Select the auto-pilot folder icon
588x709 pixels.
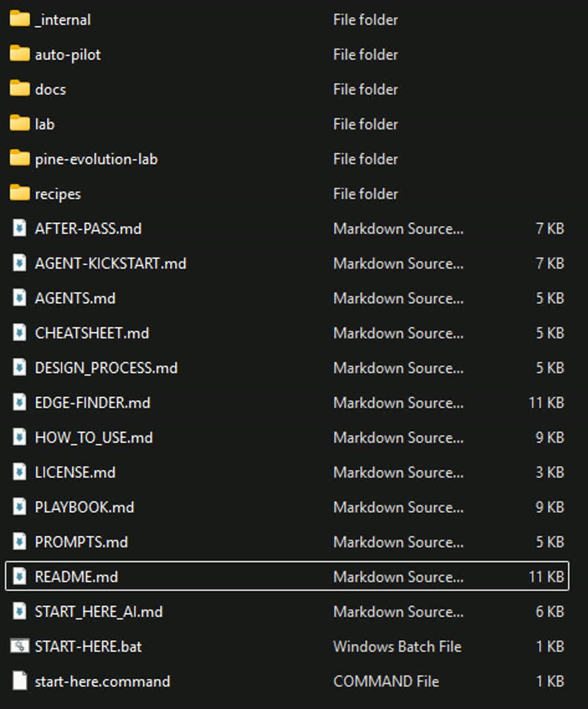tap(20, 54)
